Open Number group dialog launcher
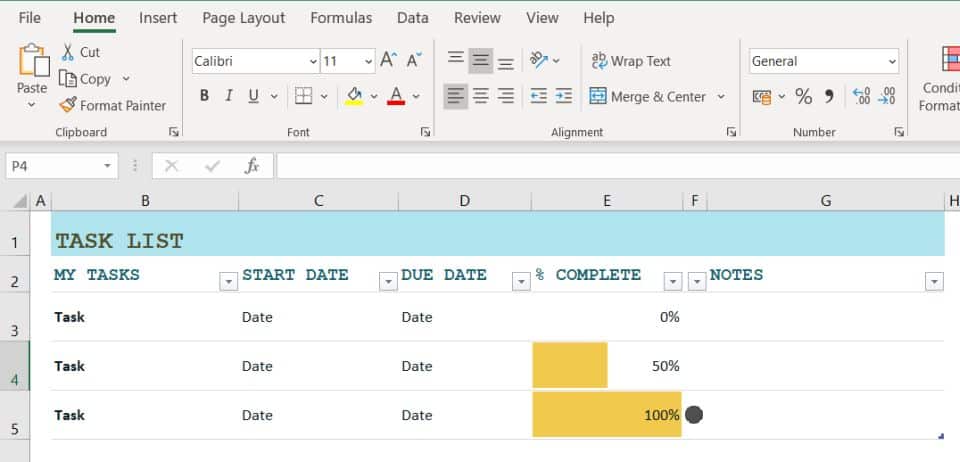960x462 pixels. pyautogui.click(x=899, y=132)
